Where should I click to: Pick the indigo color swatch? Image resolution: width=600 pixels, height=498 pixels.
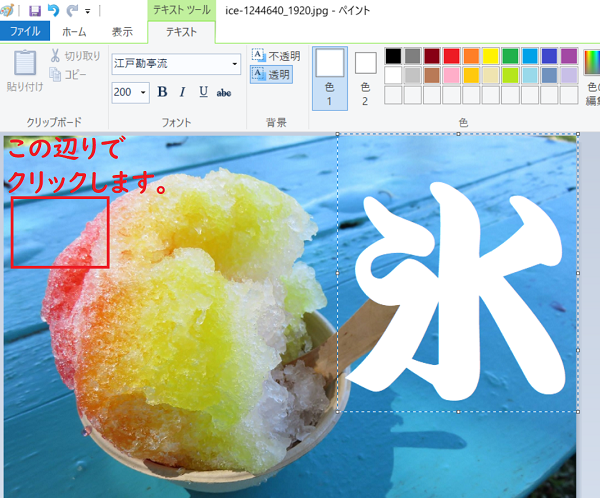549,56
